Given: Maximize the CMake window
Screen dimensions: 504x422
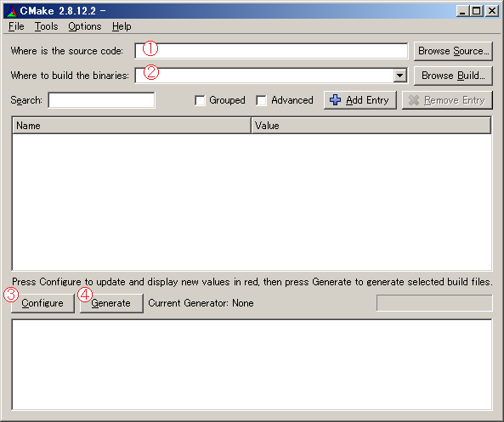Looking at the screenshot, I should tap(476, 11).
